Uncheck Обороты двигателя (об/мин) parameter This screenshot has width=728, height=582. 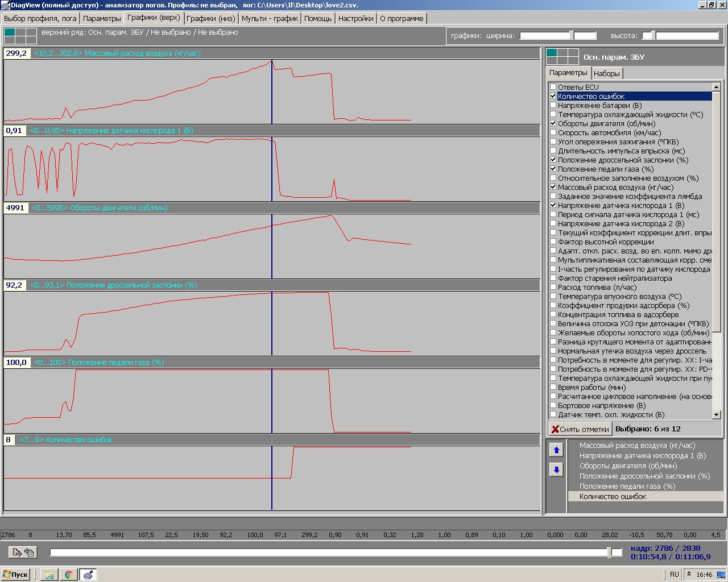click(x=553, y=123)
